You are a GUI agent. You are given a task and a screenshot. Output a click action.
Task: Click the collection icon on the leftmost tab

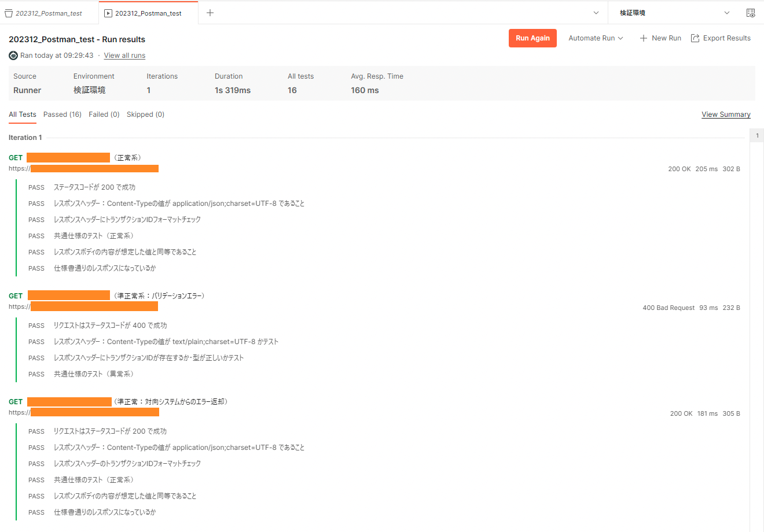(9, 12)
